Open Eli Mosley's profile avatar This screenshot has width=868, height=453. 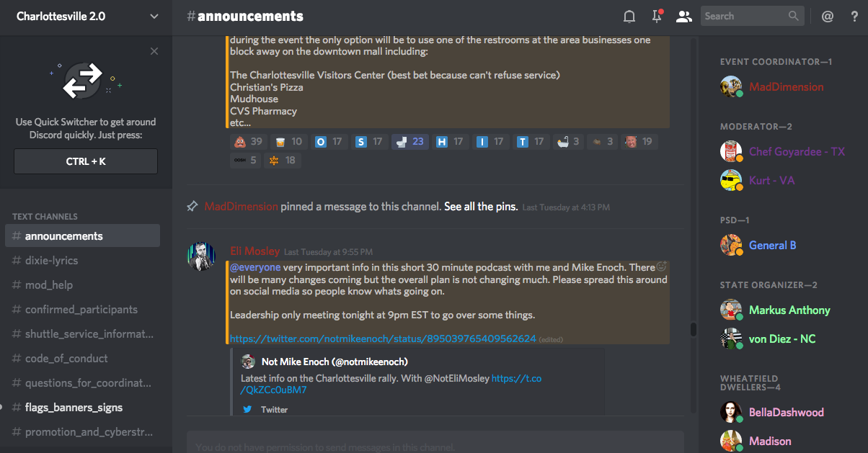pyautogui.click(x=201, y=256)
